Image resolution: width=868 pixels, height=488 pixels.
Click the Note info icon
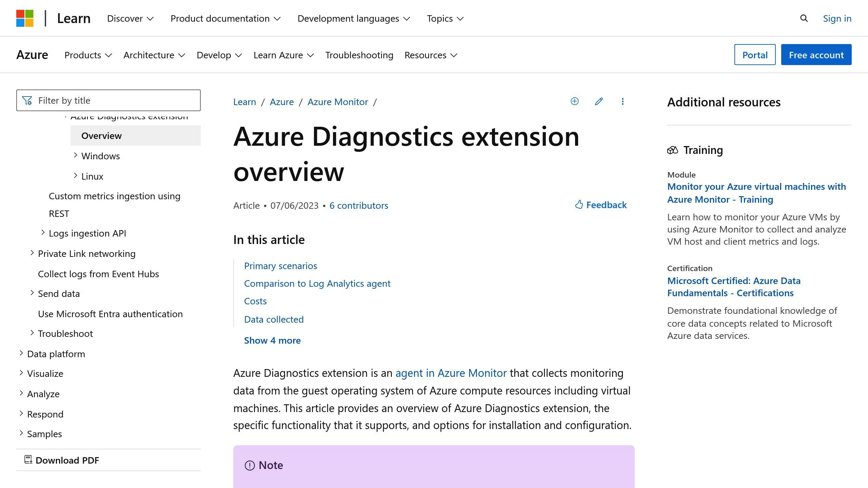pyautogui.click(x=250, y=465)
